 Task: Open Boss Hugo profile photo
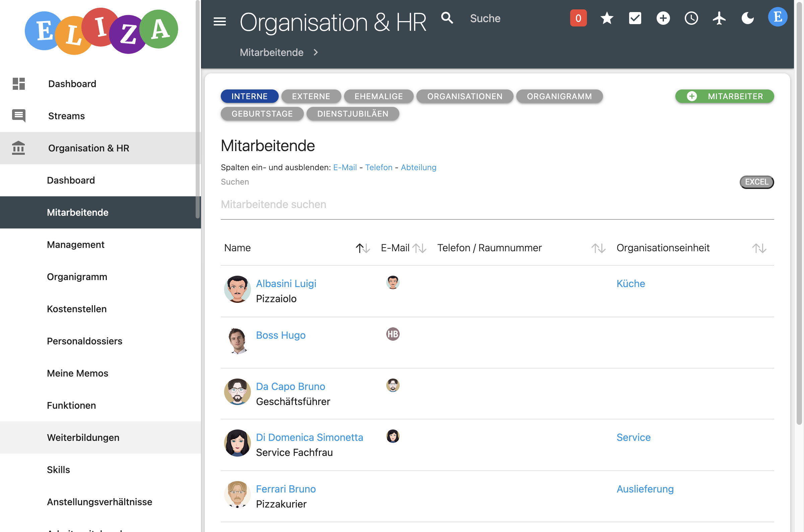(x=237, y=341)
